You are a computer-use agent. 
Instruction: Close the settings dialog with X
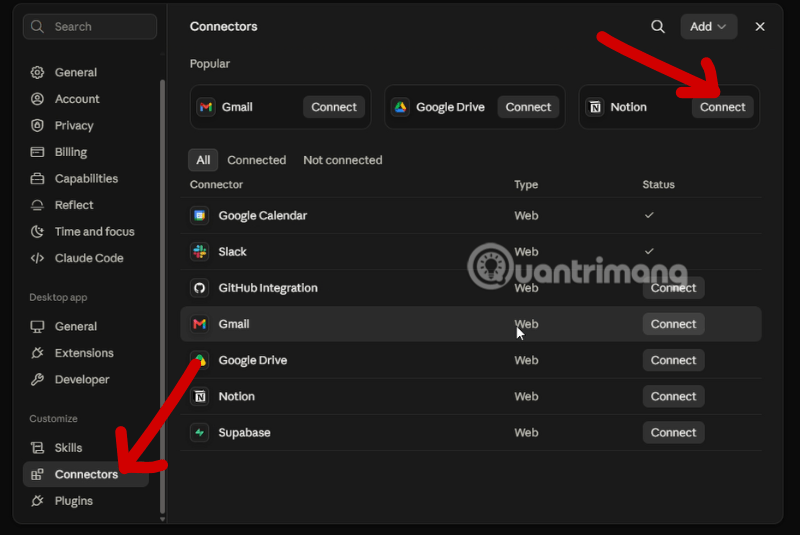point(760,27)
